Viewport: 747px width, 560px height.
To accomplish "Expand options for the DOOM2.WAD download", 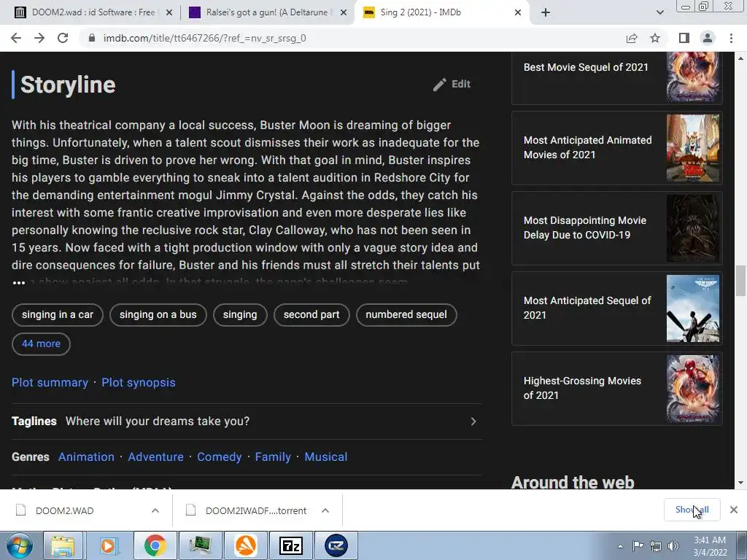I will pyautogui.click(x=155, y=511).
